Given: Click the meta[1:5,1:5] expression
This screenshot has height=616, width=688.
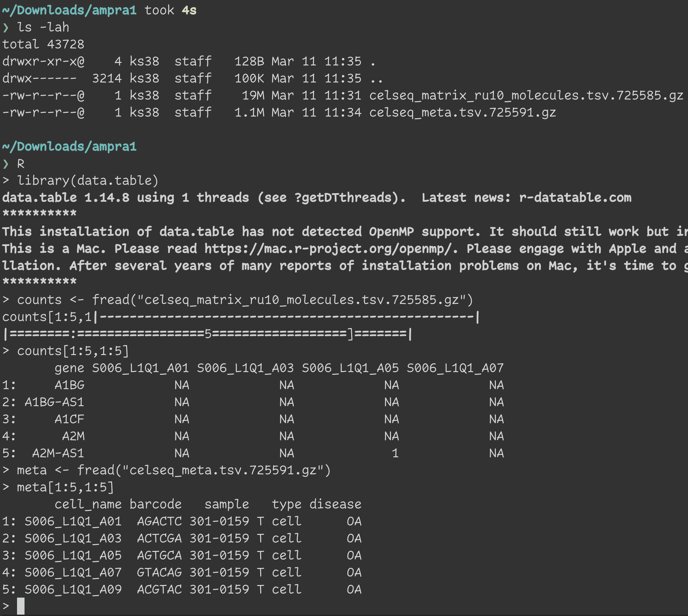Looking at the screenshot, I should (65, 487).
